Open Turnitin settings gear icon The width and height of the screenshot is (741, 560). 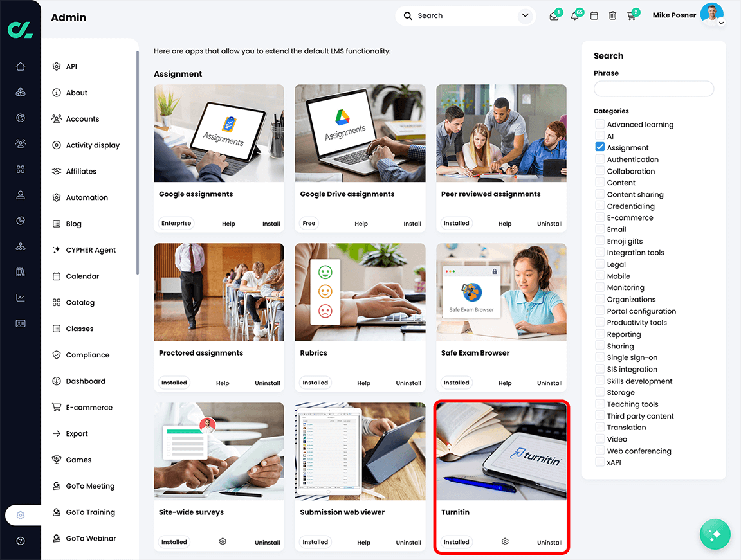[505, 541]
